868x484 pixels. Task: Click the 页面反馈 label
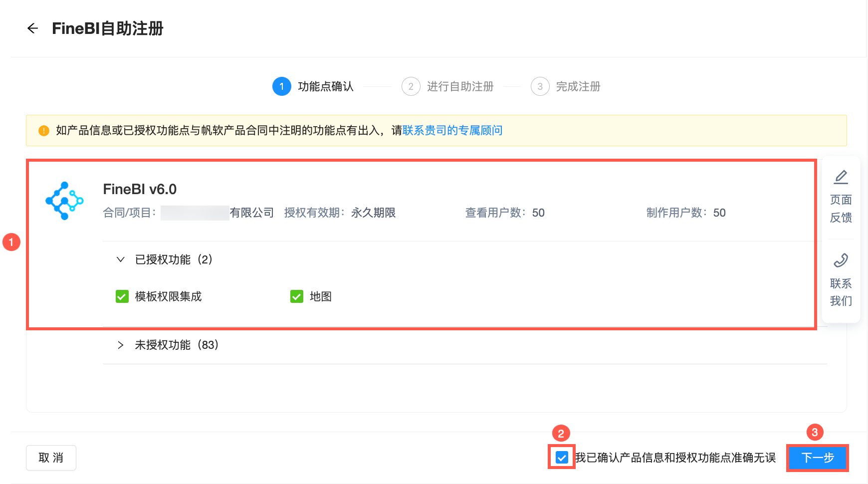coord(841,209)
